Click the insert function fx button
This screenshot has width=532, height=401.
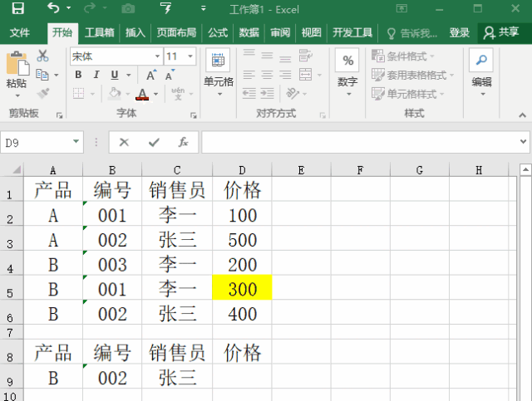[183, 142]
